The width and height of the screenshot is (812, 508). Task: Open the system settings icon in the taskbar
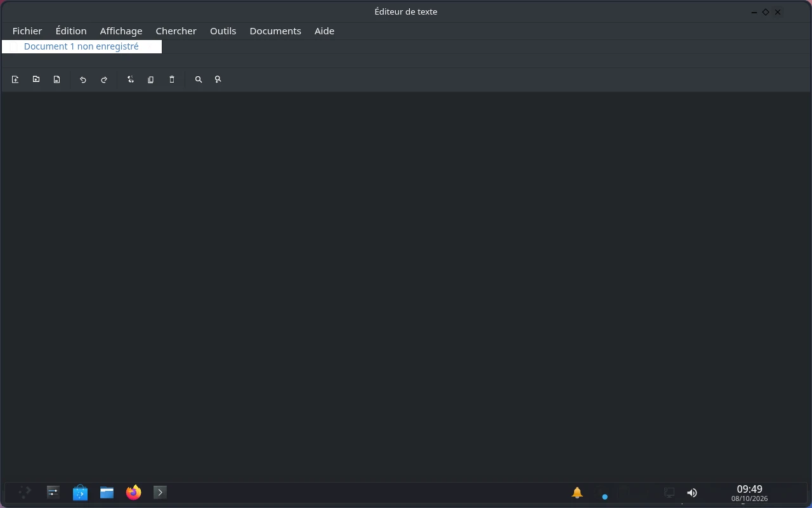point(53,492)
